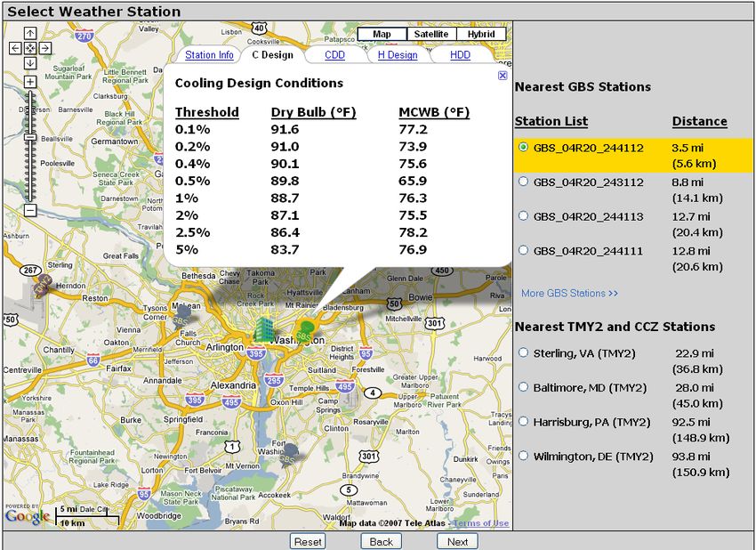Click the 5% threshold row label

tap(187, 250)
